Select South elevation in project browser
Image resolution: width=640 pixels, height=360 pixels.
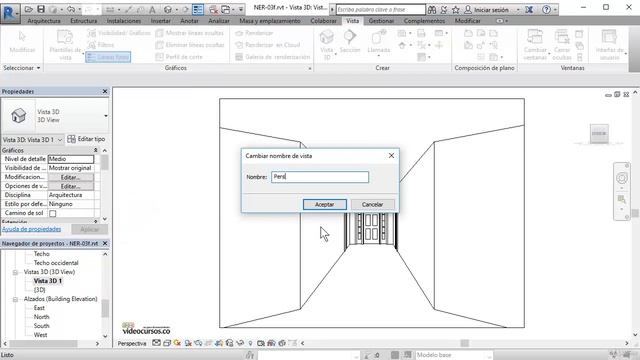(41, 326)
